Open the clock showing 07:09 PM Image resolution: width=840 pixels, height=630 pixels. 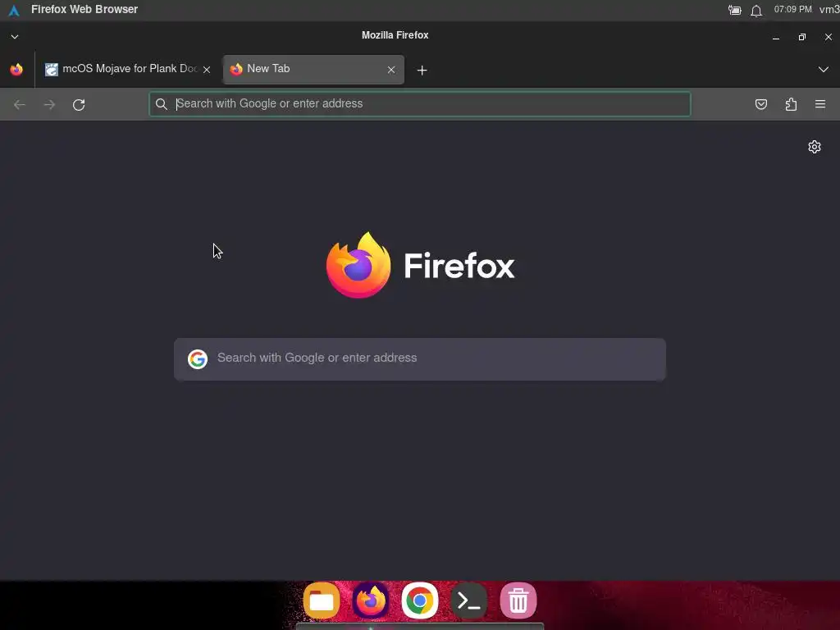coord(793,9)
